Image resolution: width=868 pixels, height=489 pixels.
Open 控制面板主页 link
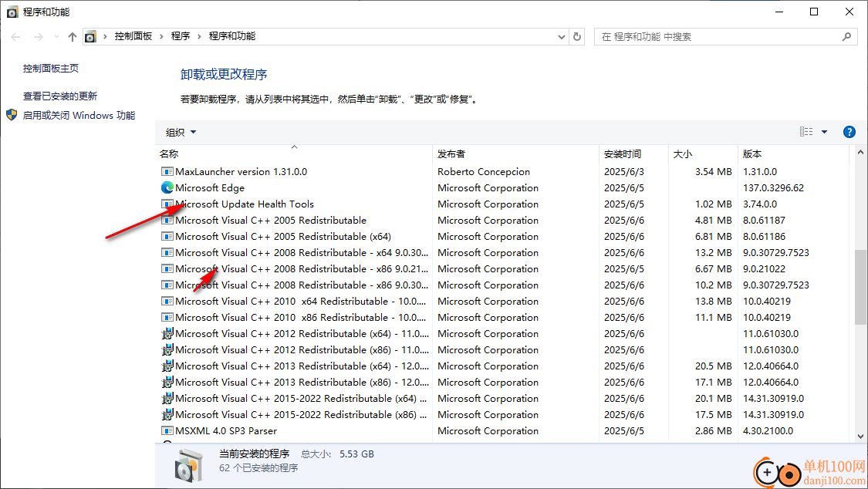coord(51,69)
